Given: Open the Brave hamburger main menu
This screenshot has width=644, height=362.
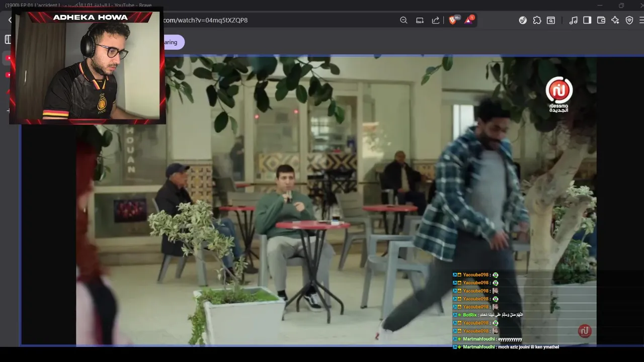Looking at the screenshot, I should (x=641, y=20).
